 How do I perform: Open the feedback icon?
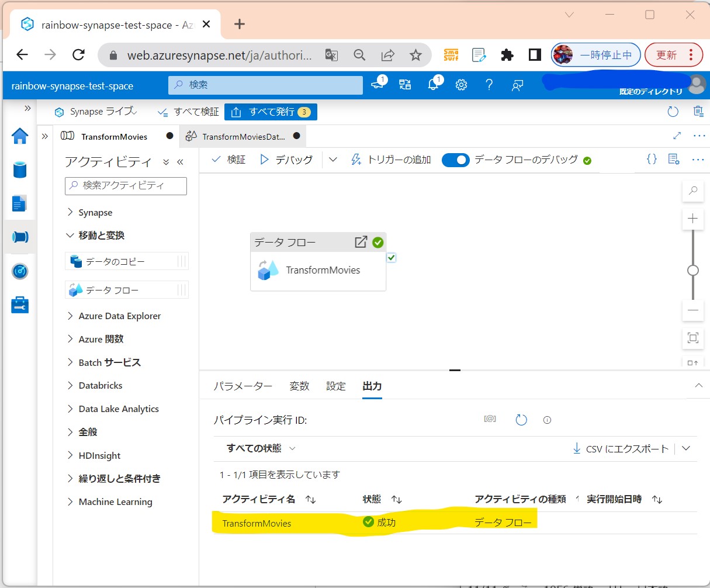click(517, 85)
